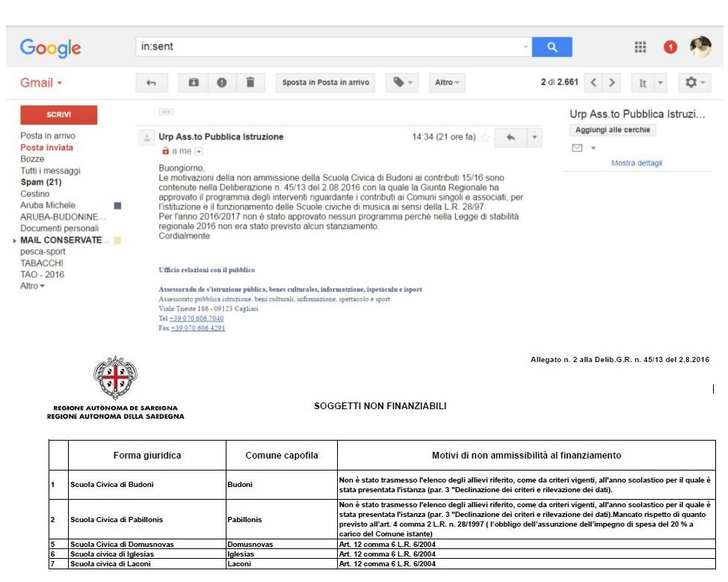Viewport: 728px width, 582px height.
Task: Go to the next message arrow
Action: (612, 83)
